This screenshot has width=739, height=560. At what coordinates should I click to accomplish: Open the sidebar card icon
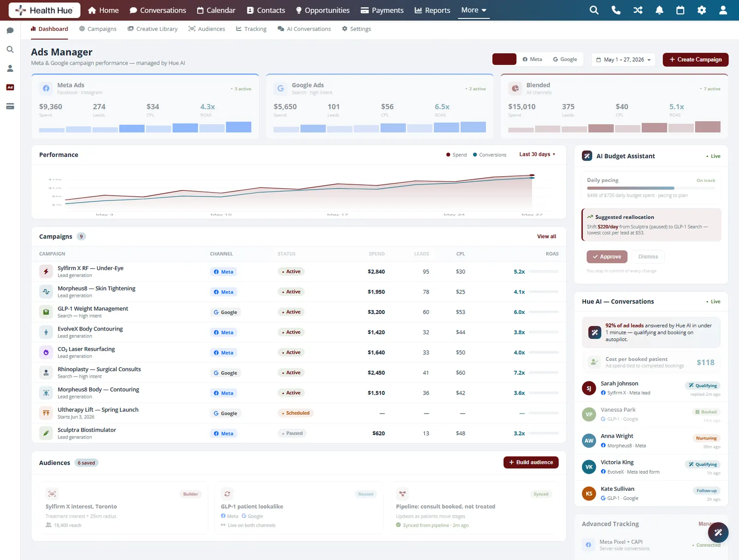10,106
